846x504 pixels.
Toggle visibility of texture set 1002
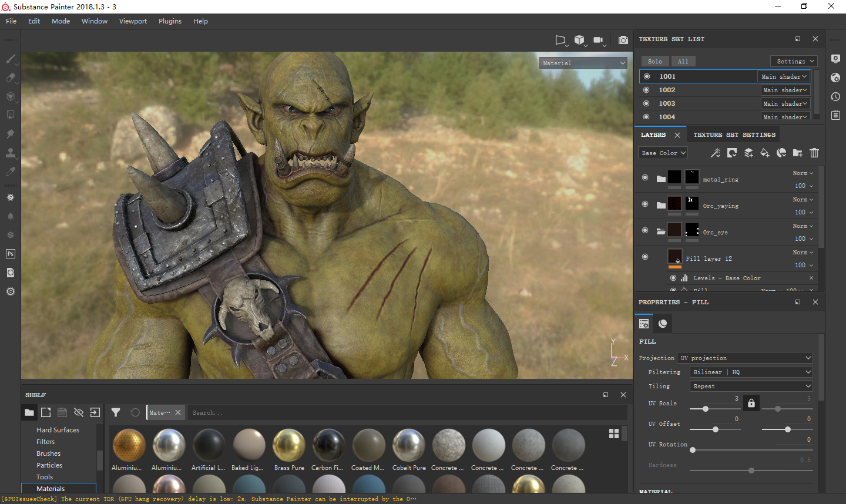click(x=647, y=90)
